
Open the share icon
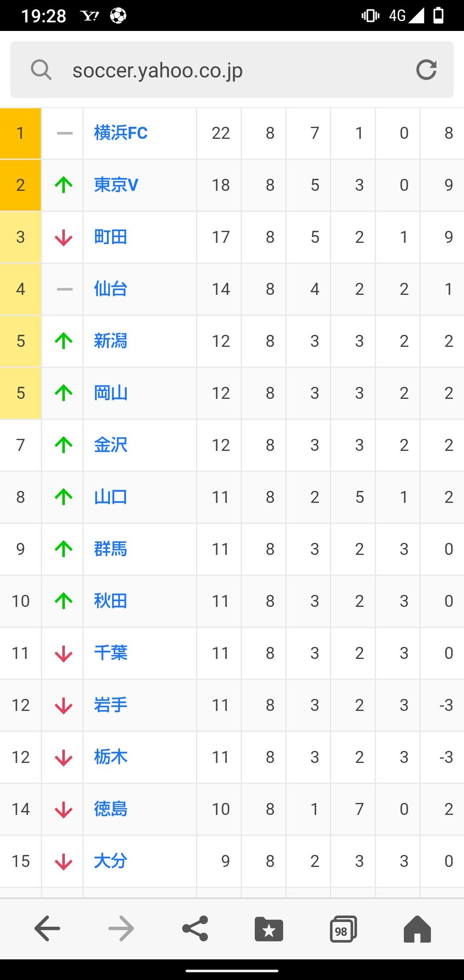(x=195, y=928)
